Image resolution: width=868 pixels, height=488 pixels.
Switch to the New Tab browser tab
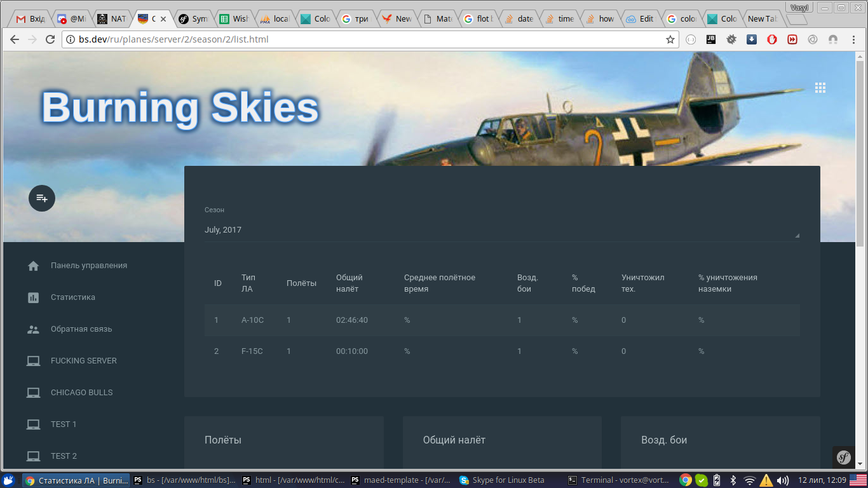pyautogui.click(x=762, y=19)
